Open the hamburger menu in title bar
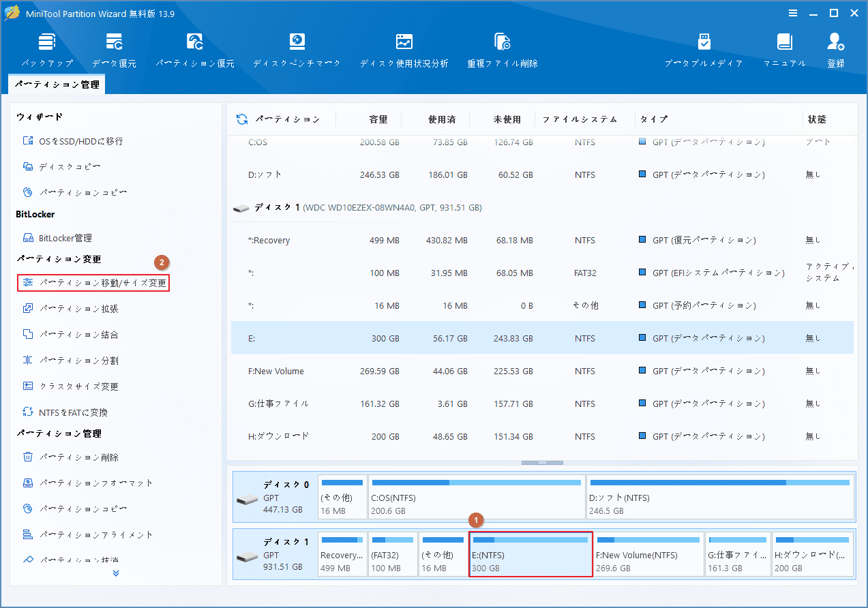 click(x=793, y=13)
